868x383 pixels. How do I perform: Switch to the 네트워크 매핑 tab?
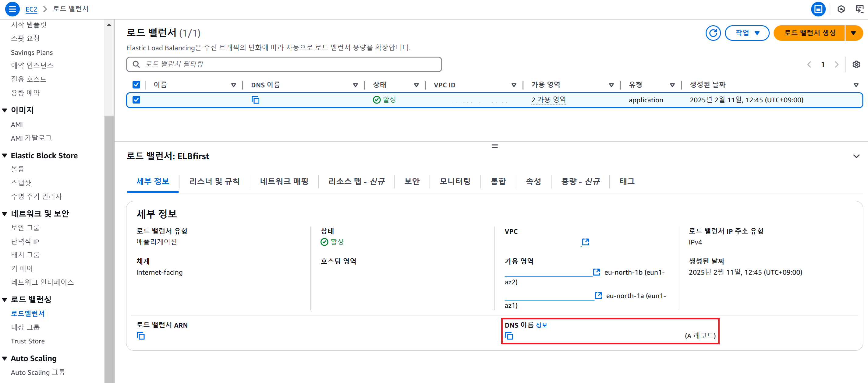click(284, 181)
